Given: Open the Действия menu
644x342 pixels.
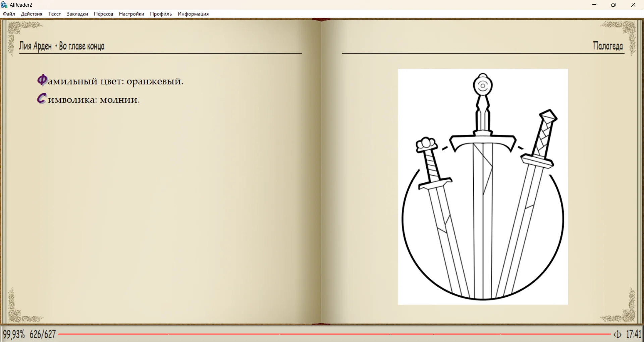Looking at the screenshot, I should click(x=32, y=14).
